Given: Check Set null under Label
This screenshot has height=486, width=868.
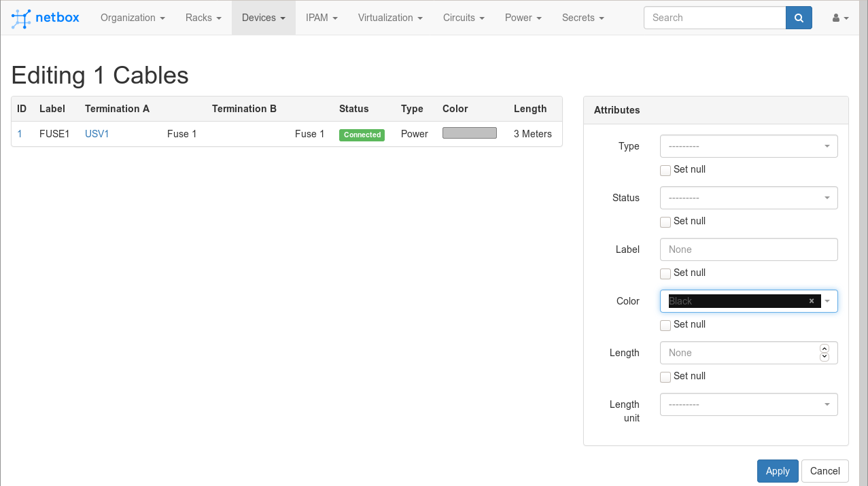Looking at the screenshot, I should point(665,273).
